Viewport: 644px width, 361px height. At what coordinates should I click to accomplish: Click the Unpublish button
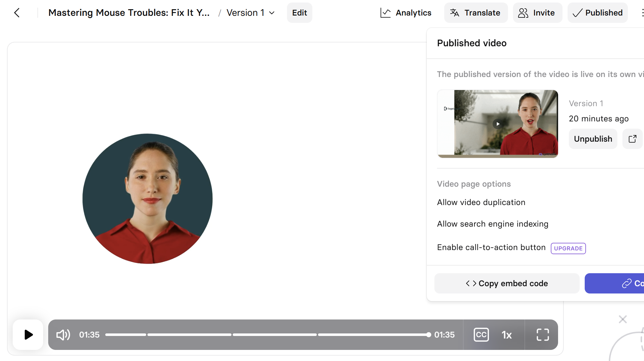point(593,139)
